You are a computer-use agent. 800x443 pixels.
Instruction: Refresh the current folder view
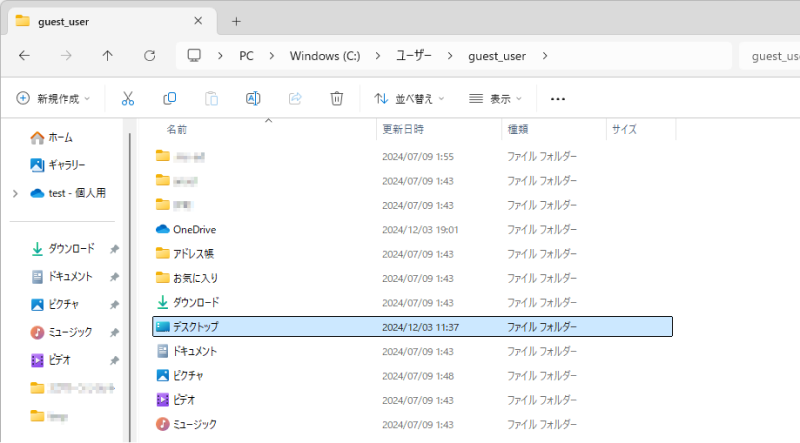(x=149, y=56)
